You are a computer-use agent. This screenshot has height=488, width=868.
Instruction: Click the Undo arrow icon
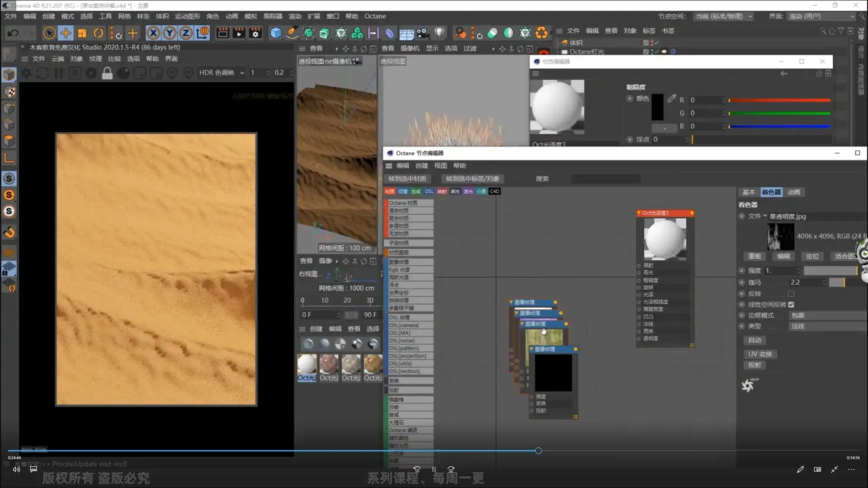13,33
